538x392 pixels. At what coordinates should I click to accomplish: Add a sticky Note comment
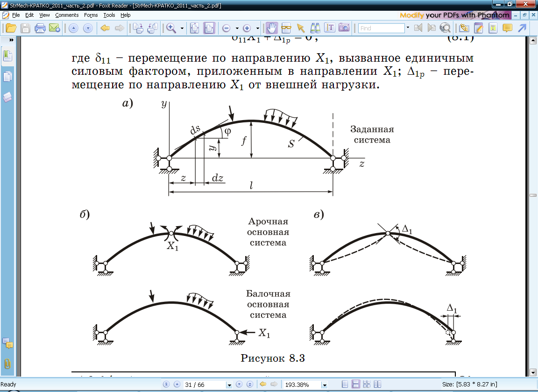(508, 28)
